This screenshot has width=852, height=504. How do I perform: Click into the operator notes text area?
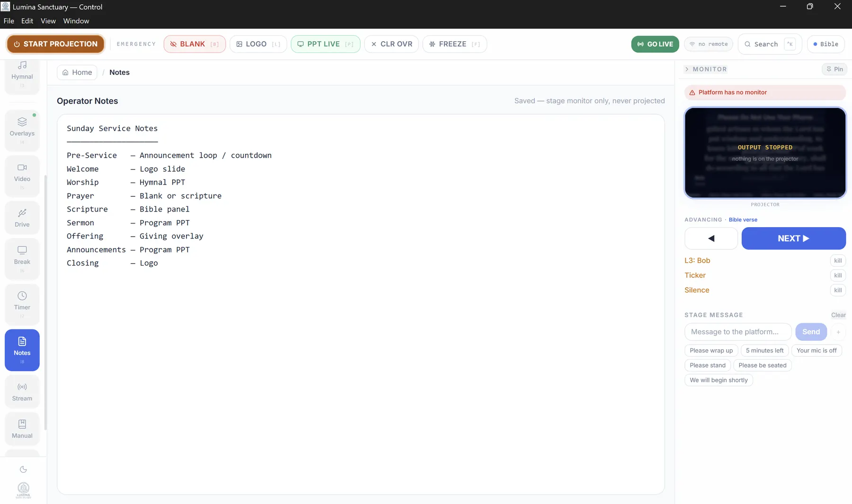(x=361, y=304)
